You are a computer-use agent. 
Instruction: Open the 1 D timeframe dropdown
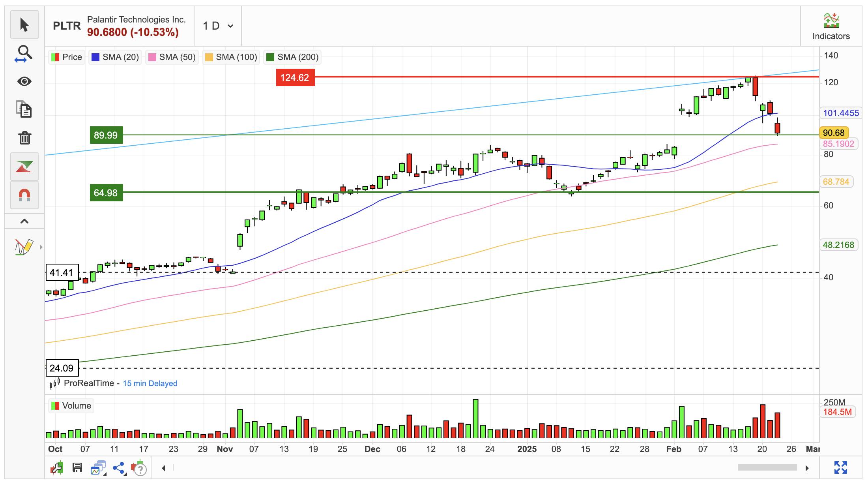[218, 26]
